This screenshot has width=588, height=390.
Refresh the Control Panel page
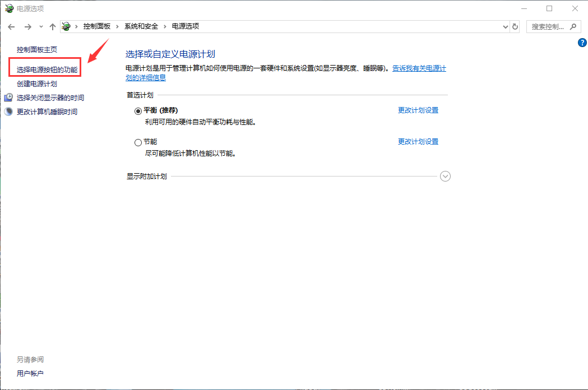515,27
